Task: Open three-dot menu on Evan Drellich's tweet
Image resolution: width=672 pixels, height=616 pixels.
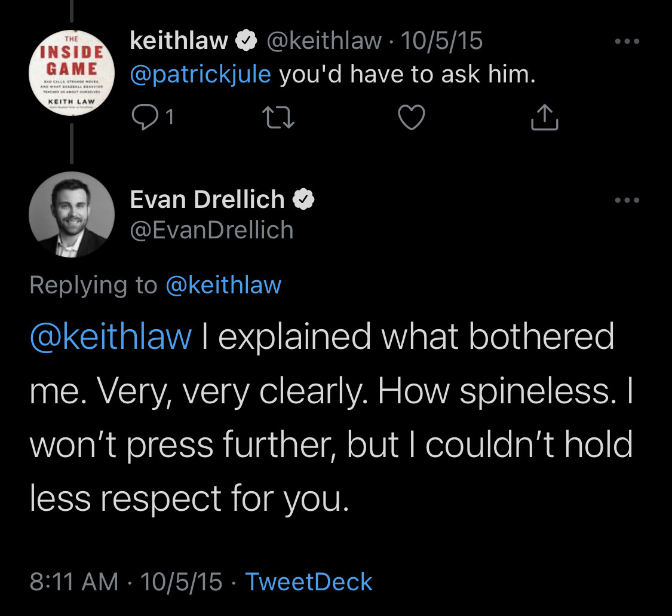Action: click(x=627, y=200)
